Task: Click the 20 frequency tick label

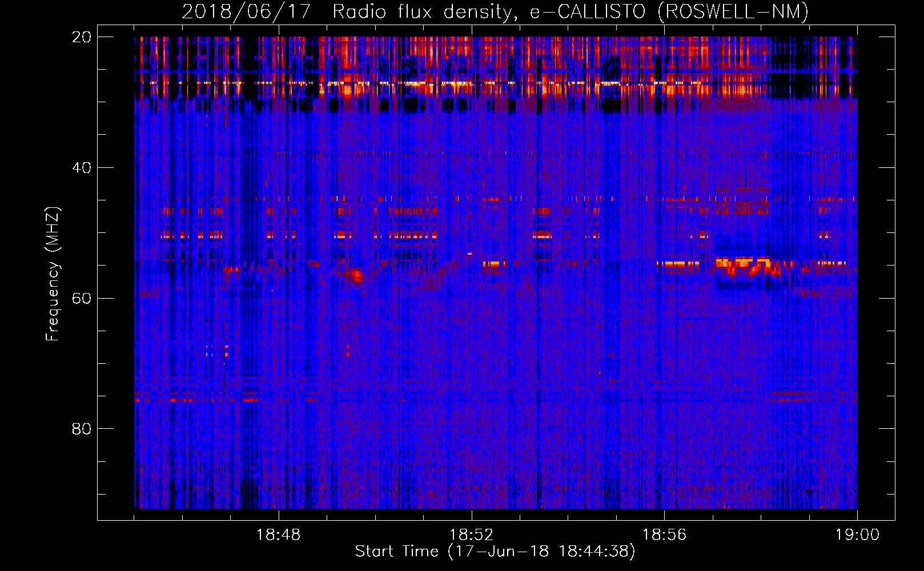Action: 82,37
